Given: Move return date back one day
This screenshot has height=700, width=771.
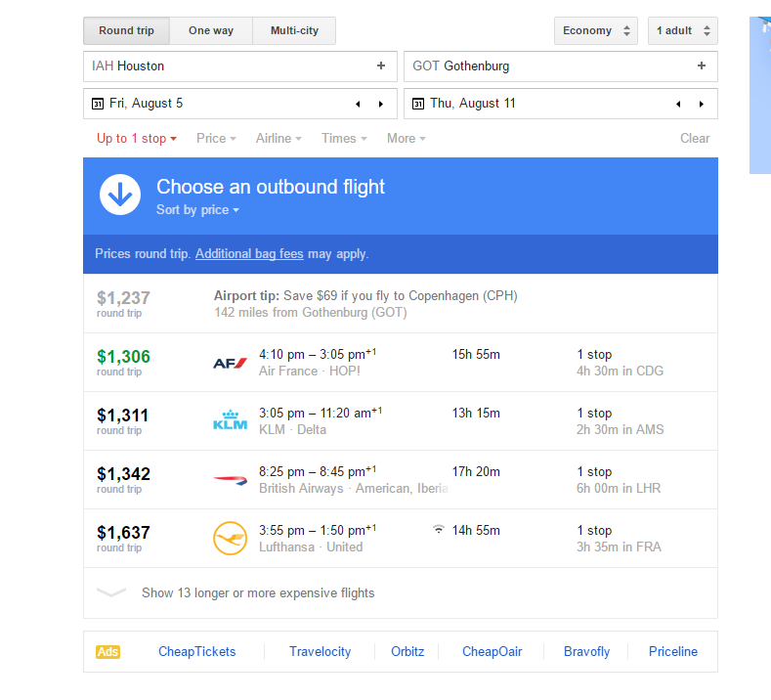Looking at the screenshot, I should pyautogui.click(x=678, y=104).
